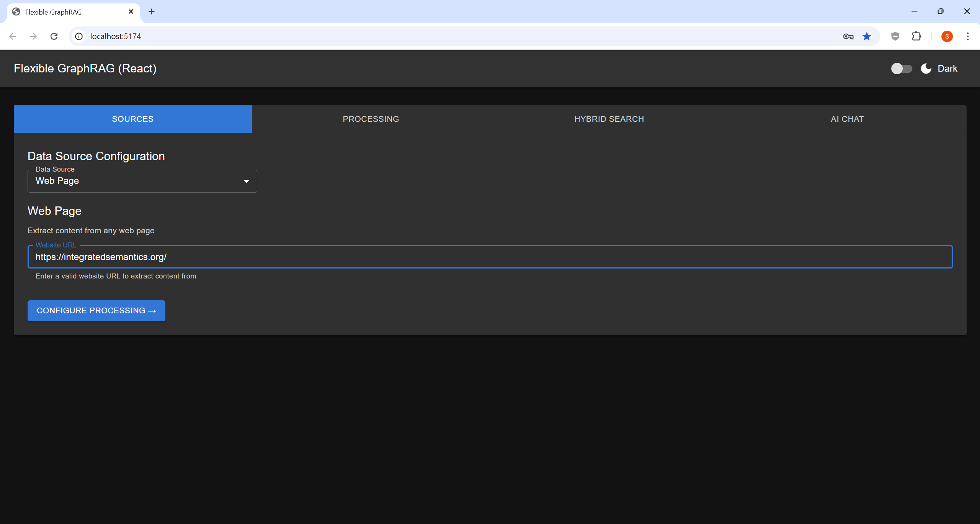Toggle the Dark mode switch

pyautogui.click(x=901, y=68)
